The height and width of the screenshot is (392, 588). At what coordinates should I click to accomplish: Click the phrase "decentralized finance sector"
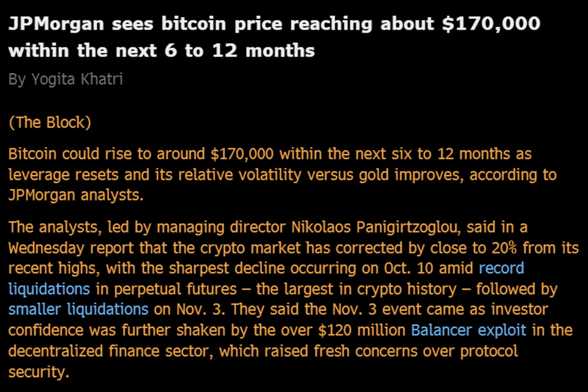pos(111,351)
